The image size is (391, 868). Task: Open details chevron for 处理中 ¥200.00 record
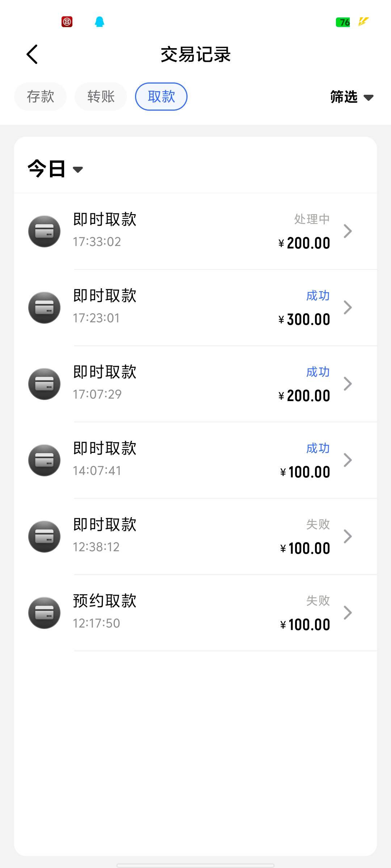348,231
